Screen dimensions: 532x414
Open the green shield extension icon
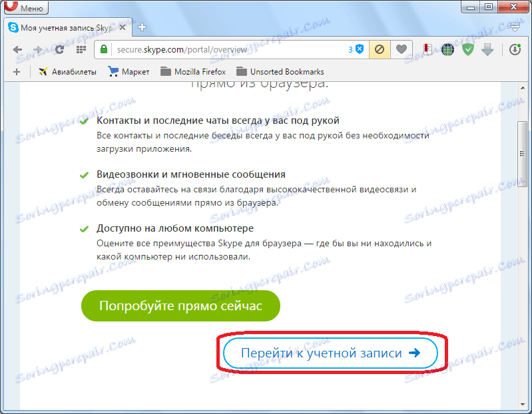click(468, 50)
